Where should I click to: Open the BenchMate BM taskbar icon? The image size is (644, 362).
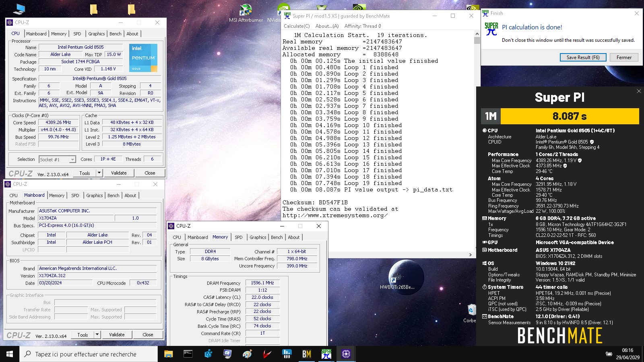coord(306,354)
